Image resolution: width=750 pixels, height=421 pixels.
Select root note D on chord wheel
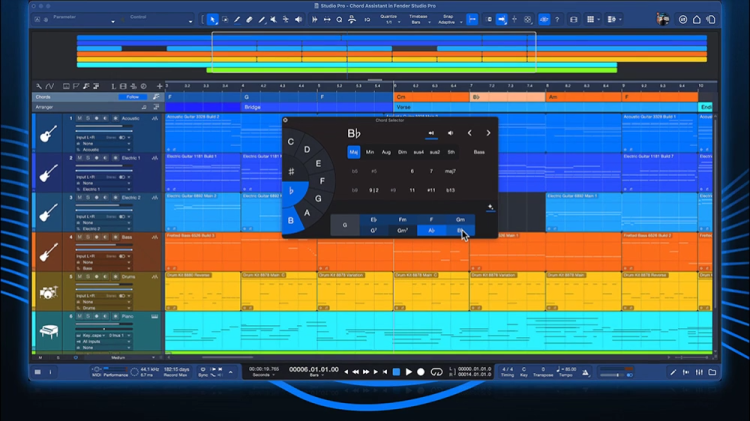coord(306,150)
